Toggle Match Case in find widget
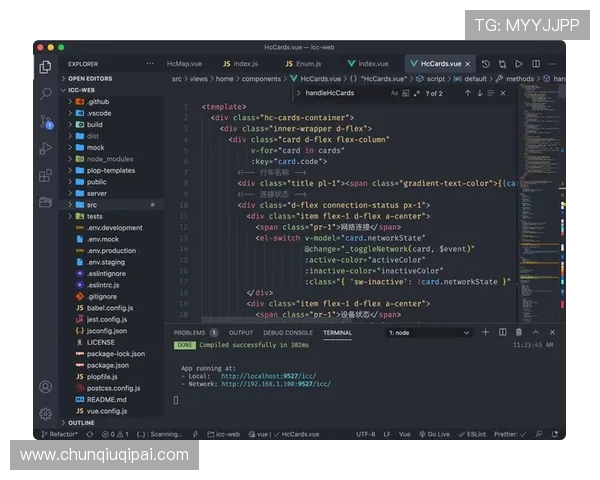 click(394, 93)
